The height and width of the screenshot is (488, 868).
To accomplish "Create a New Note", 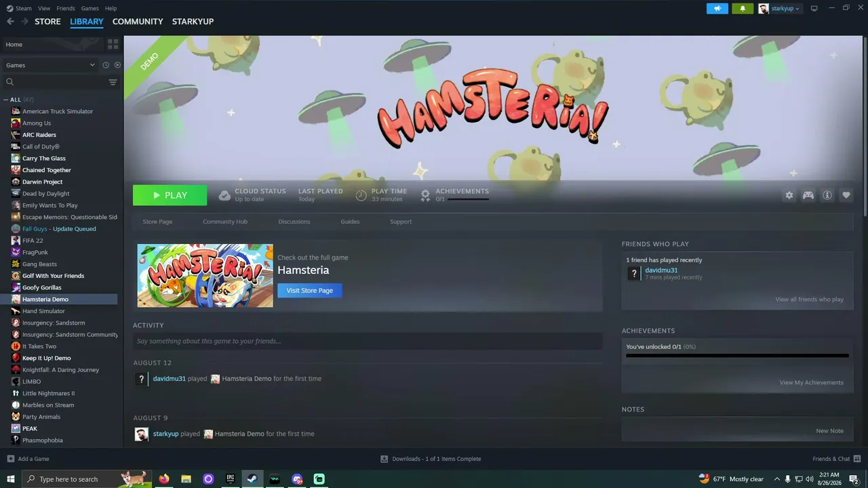I will click(x=830, y=431).
